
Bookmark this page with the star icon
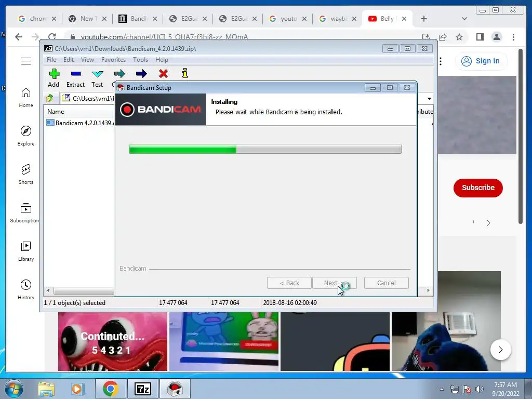[x=459, y=37]
